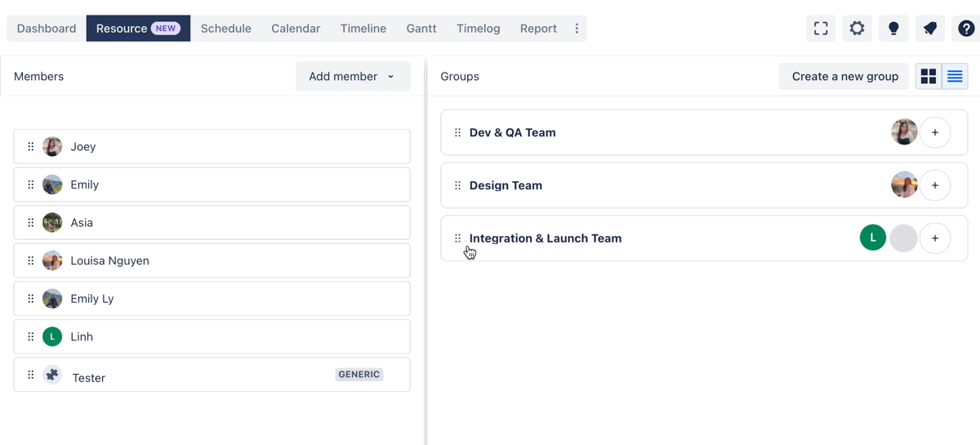The height and width of the screenshot is (445, 980).
Task: Open more tabs vertical ellipsis menu
Action: click(x=577, y=29)
